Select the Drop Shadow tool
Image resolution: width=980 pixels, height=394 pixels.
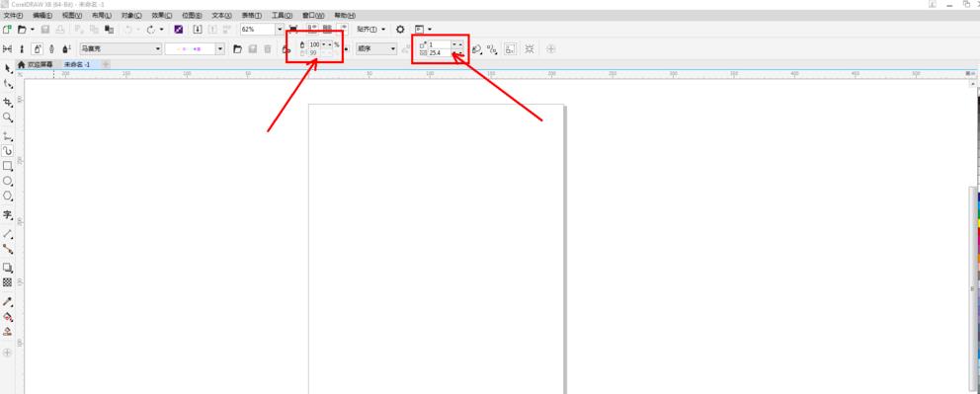[x=8, y=268]
